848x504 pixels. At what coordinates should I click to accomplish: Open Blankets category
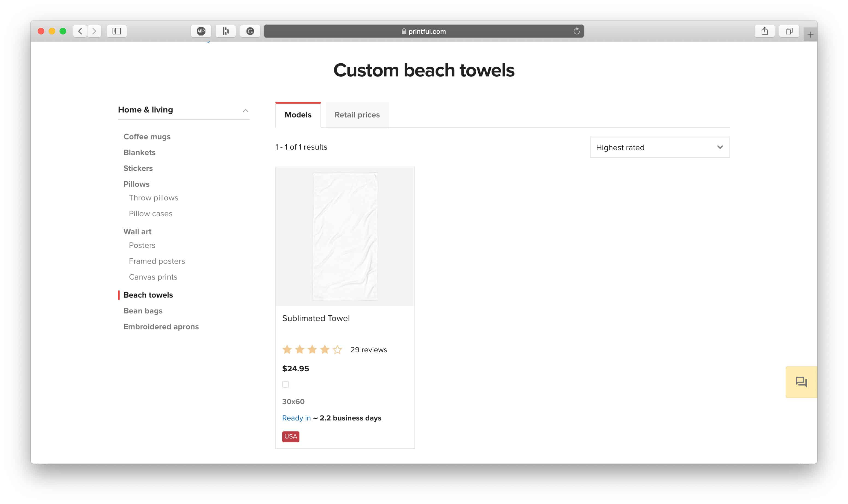tap(139, 153)
